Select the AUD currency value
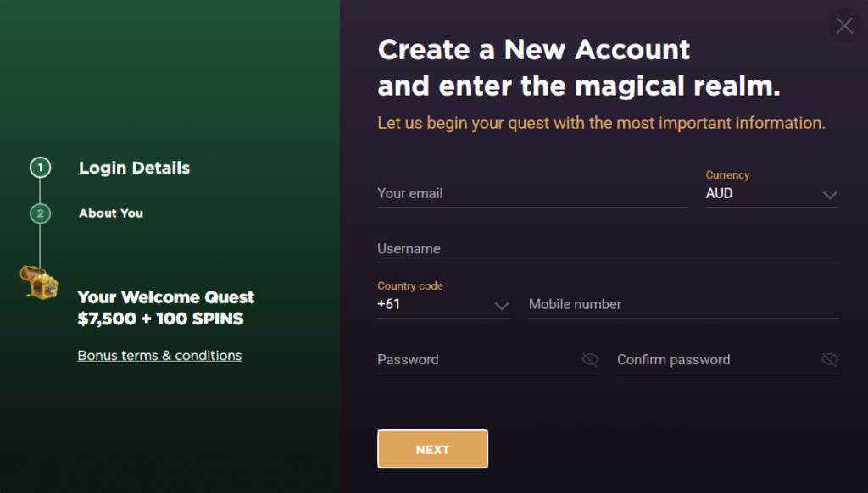Screen dimensions: 868x493 point(719,193)
